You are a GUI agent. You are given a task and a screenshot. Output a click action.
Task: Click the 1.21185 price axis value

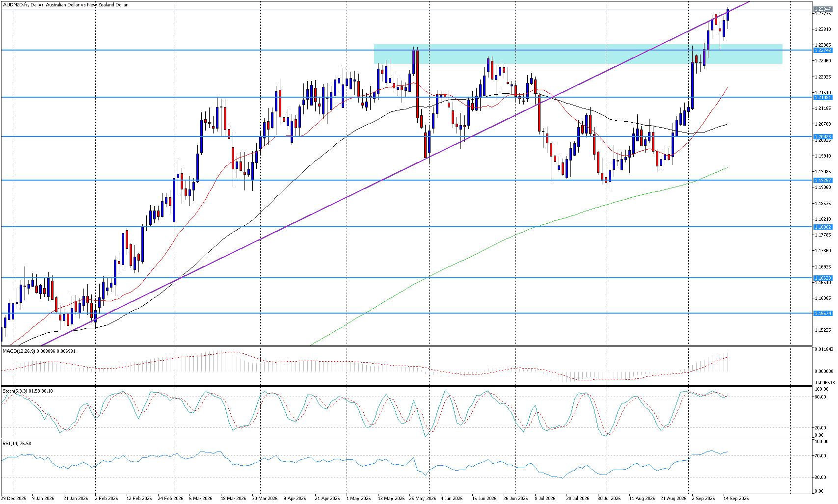click(823, 108)
